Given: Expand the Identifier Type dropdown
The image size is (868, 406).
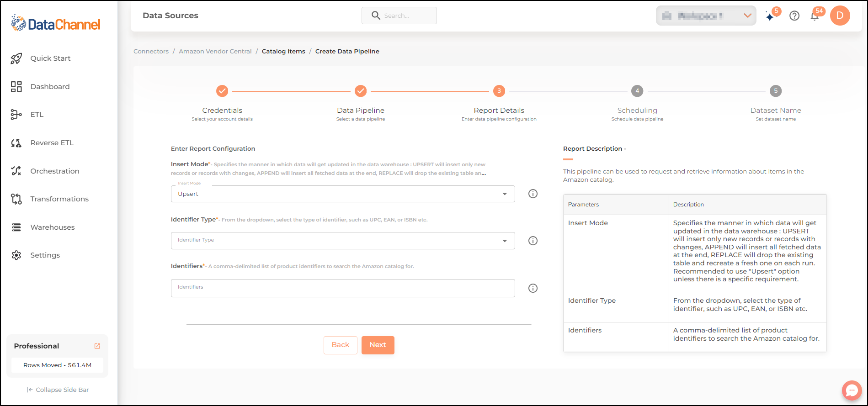Looking at the screenshot, I should [x=343, y=241].
